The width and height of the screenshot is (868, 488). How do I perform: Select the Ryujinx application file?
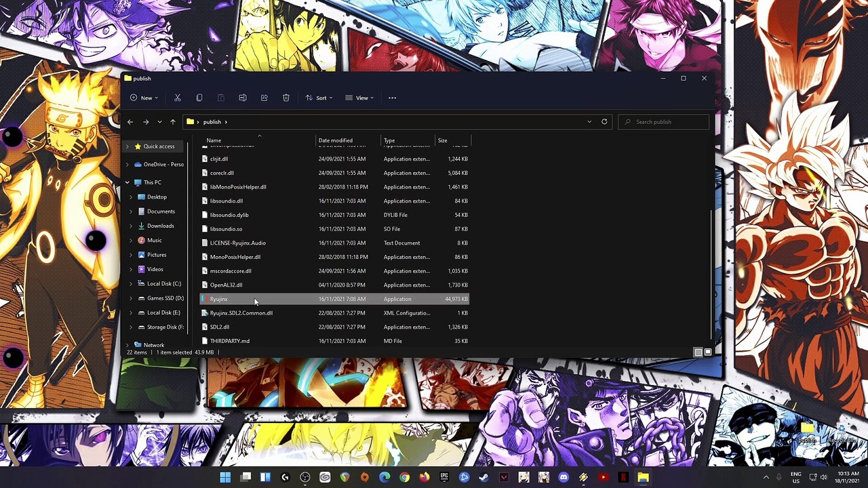point(334,299)
